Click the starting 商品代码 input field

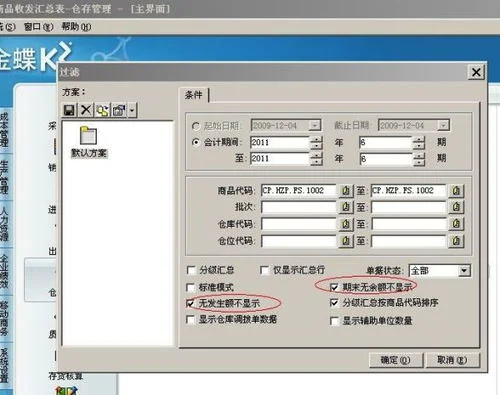(299, 191)
